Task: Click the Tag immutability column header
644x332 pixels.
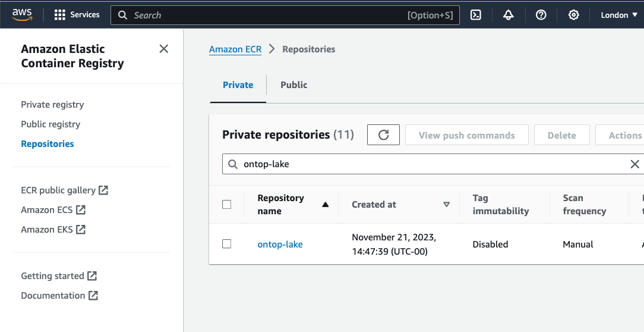Action: point(501,205)
